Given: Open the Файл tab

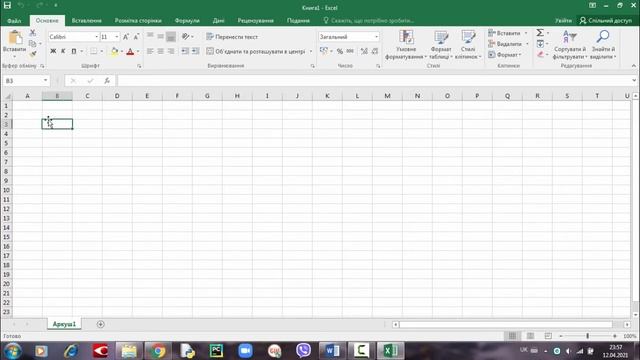Looking at the screenshot, I should (x=14, y=20).
